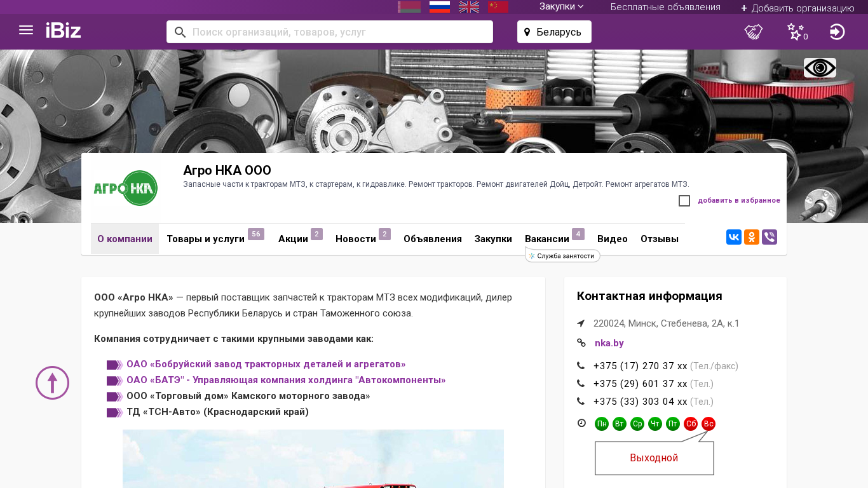Open ОАО «БАТЭ» holding link
The height and width of the screenshot is (488, 868).
286,380
